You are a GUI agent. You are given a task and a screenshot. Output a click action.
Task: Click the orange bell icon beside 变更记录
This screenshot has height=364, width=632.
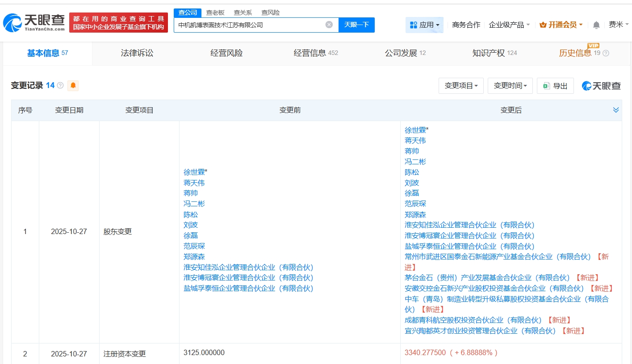point(73,85)
